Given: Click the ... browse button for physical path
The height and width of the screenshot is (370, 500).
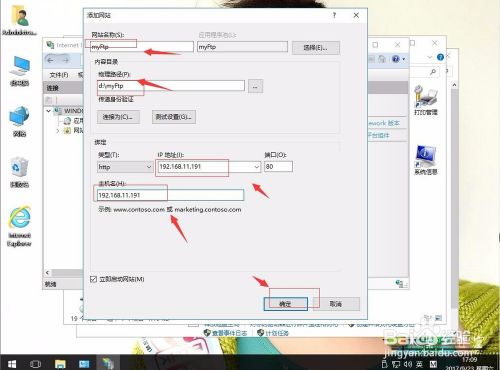Looking at the screenshot, I should [x=255, y=86].
